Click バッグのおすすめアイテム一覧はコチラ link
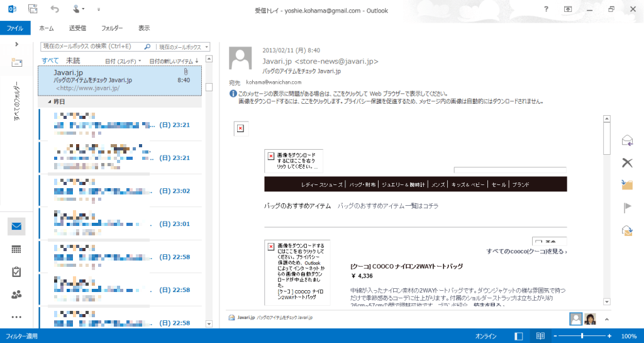Image resolution: width=644 pixels, height=343 pixels. click(387, 206)
